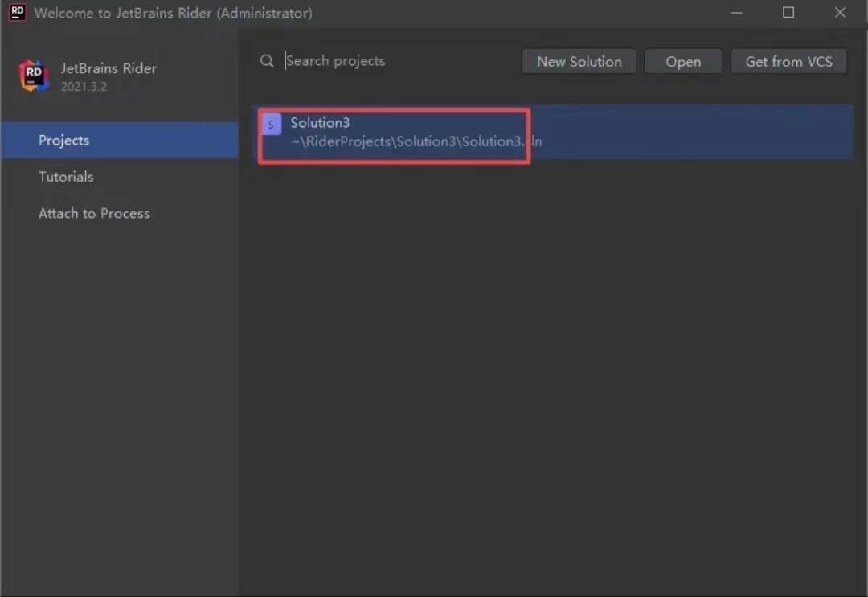Minimize the Welcome window
868x597 pixels.
tap(736, 13)
